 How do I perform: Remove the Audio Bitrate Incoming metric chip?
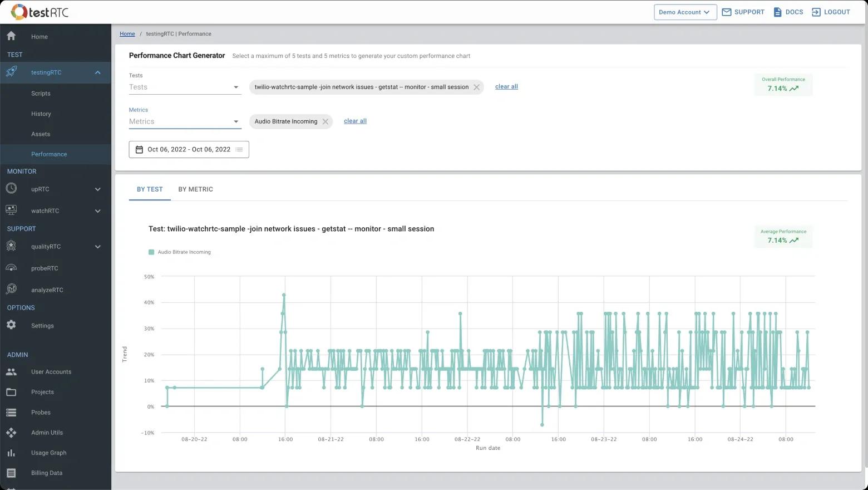click(325, 121)
